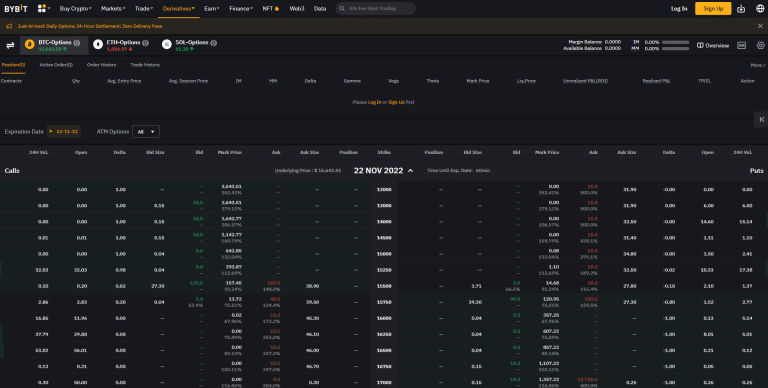Open the Trade dropdown menu
This screenshot has height=388, width=768.
[144, 8]
